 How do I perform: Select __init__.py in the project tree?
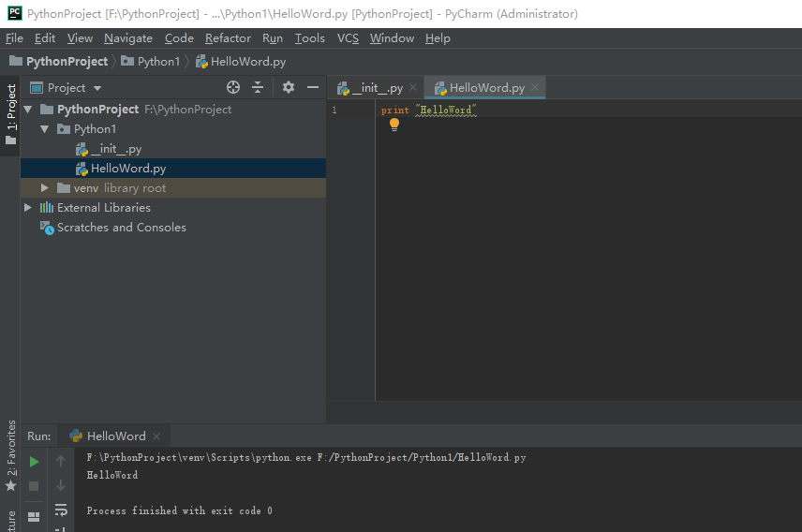pyautogui.click(x=173, y=149)
